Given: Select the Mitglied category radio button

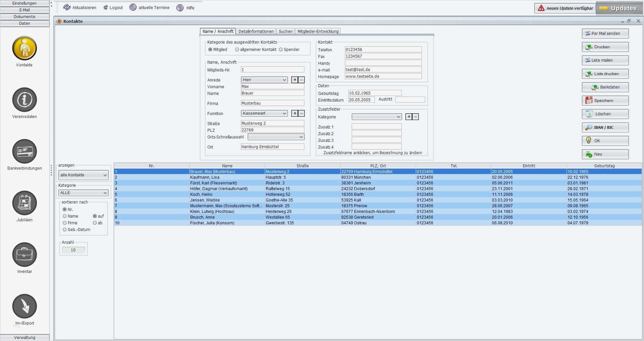Looking at the screenshot, I should pyautogui.click(x=210, y=50).
